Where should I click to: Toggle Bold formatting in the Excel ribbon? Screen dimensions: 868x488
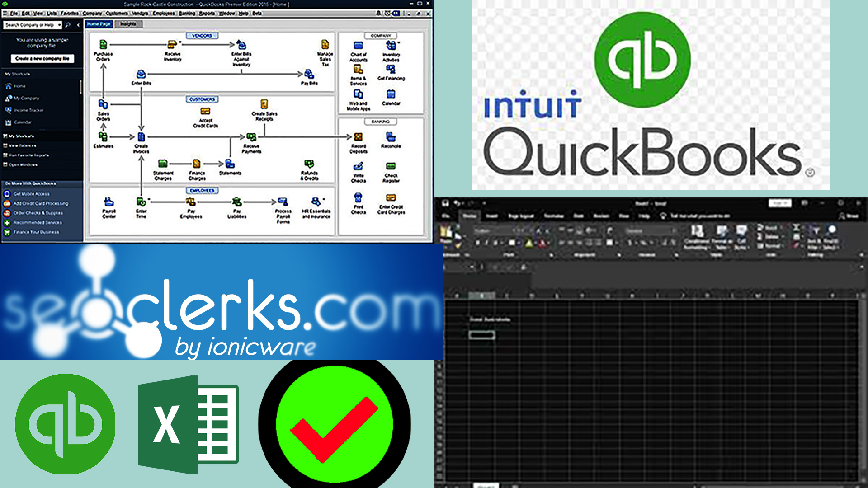point(477,243)
